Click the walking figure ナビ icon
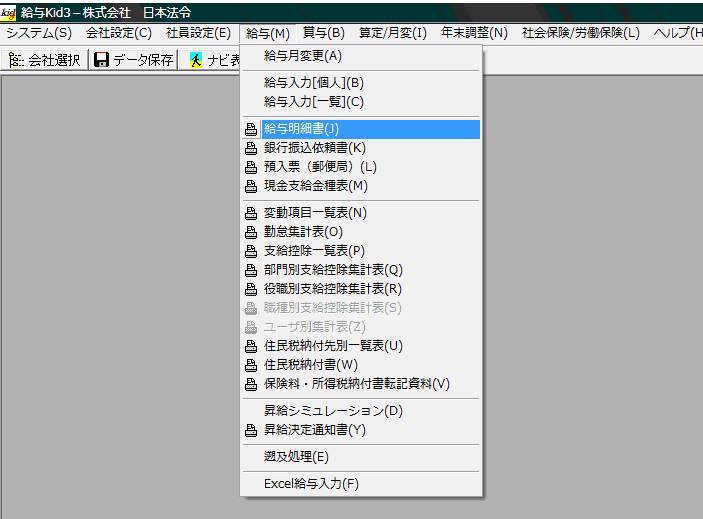Viewport: 703px width, 519px height. (195, 60)
